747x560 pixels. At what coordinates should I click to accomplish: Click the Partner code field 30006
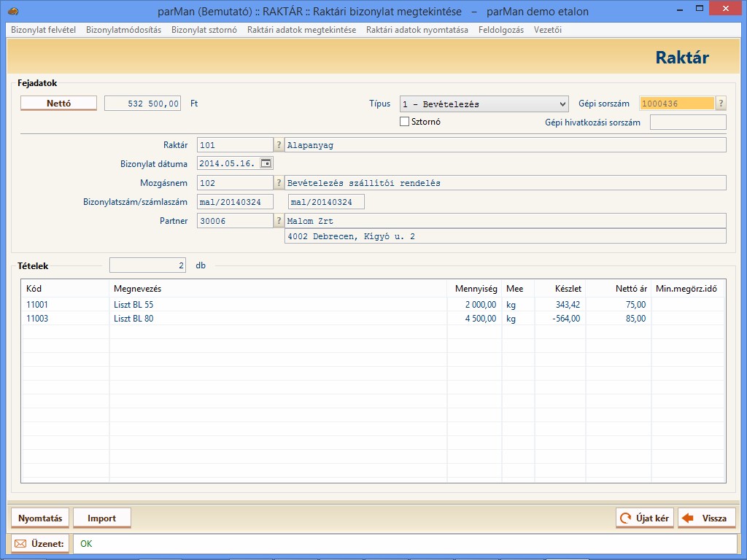click(x=235, y=221)
